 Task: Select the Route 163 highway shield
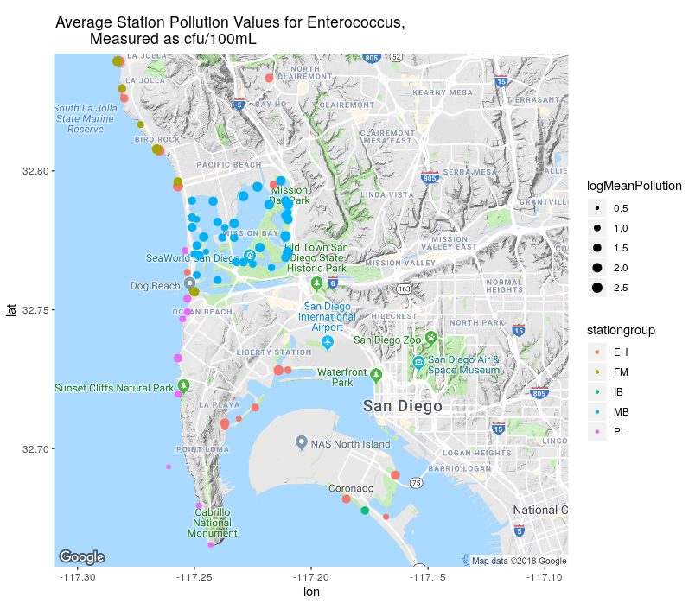405,289
